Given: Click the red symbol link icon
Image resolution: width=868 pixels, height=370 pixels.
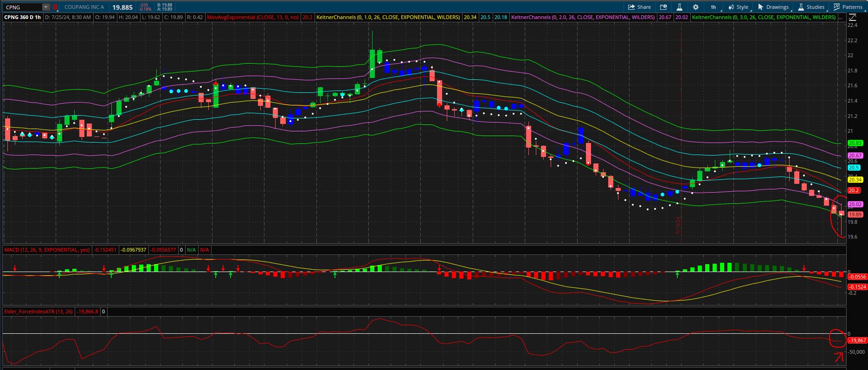Looking at the screenshot, I should (x=55, y=7).
